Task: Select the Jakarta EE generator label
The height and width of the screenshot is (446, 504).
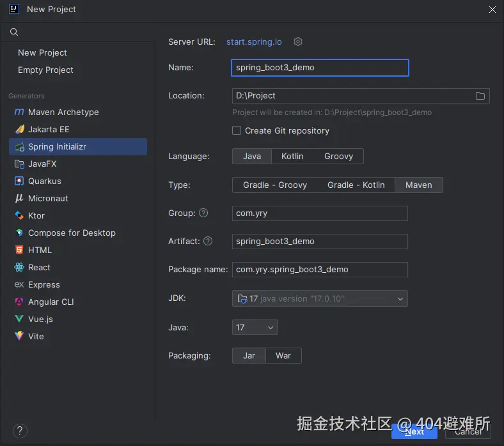Action: tap(49, 130)
